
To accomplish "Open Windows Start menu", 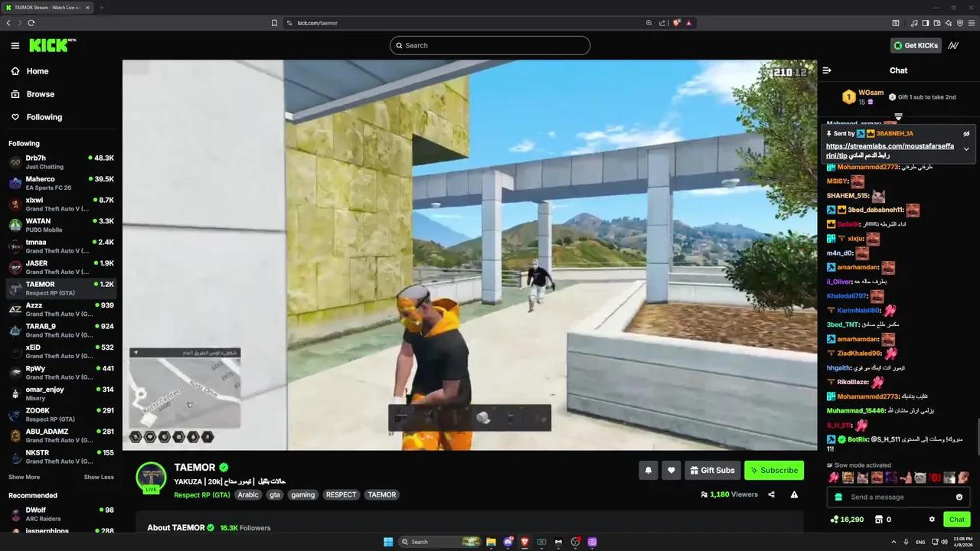I will pyautogui.click(x=388, y=542).
